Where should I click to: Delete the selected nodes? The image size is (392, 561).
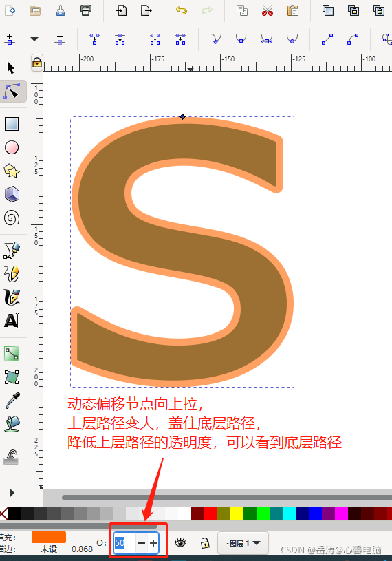point(60,39)
